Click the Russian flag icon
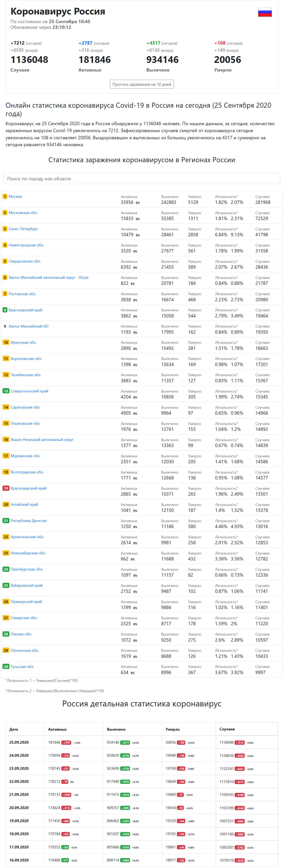This screenshot has width=284, height=868. tap(265, 12)
